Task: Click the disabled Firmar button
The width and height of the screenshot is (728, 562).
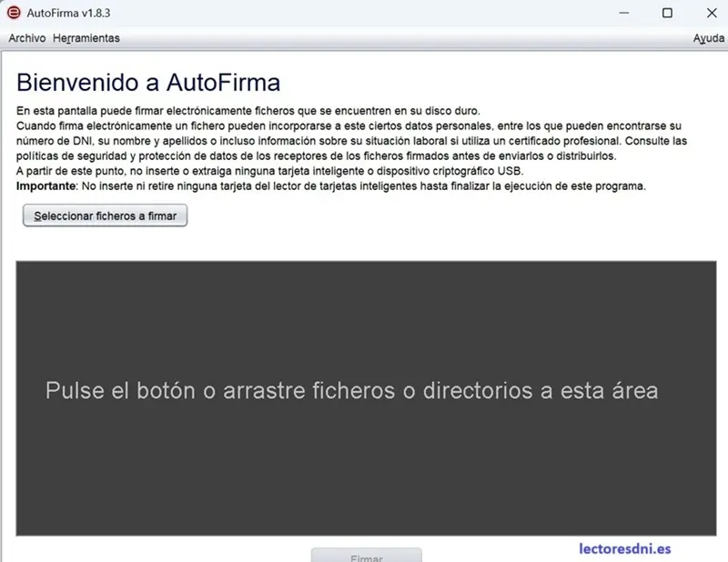Action: point(367,556)
